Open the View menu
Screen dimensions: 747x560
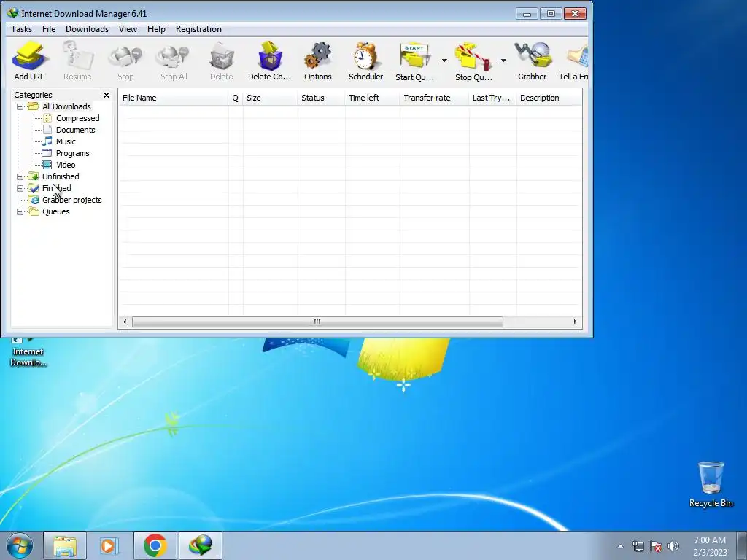tap(128, 29)
